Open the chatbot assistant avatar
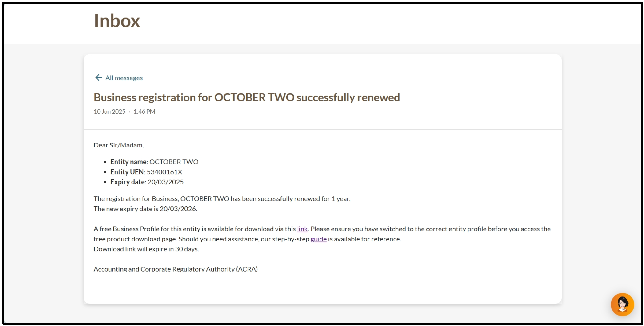 [x=622, y=304]
